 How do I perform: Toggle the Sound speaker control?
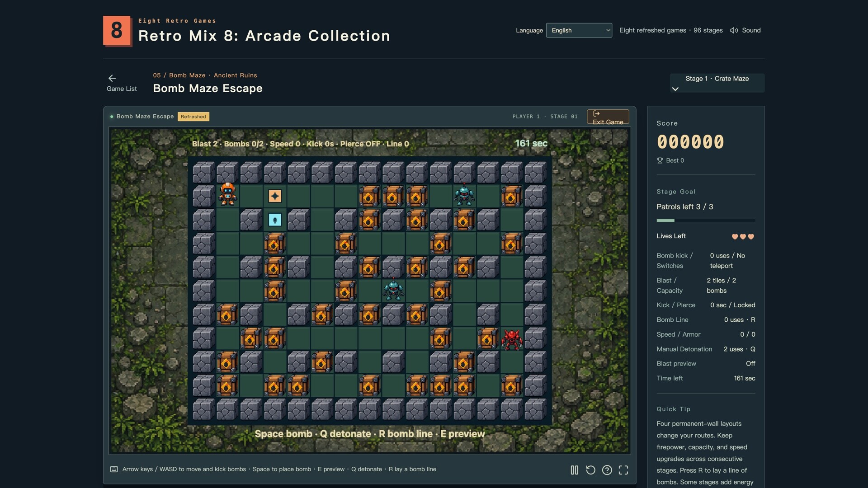(745, 30)
